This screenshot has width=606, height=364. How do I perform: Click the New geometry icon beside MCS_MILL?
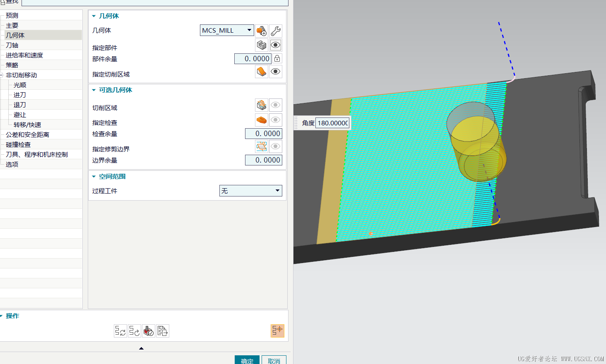click(262, 31)
